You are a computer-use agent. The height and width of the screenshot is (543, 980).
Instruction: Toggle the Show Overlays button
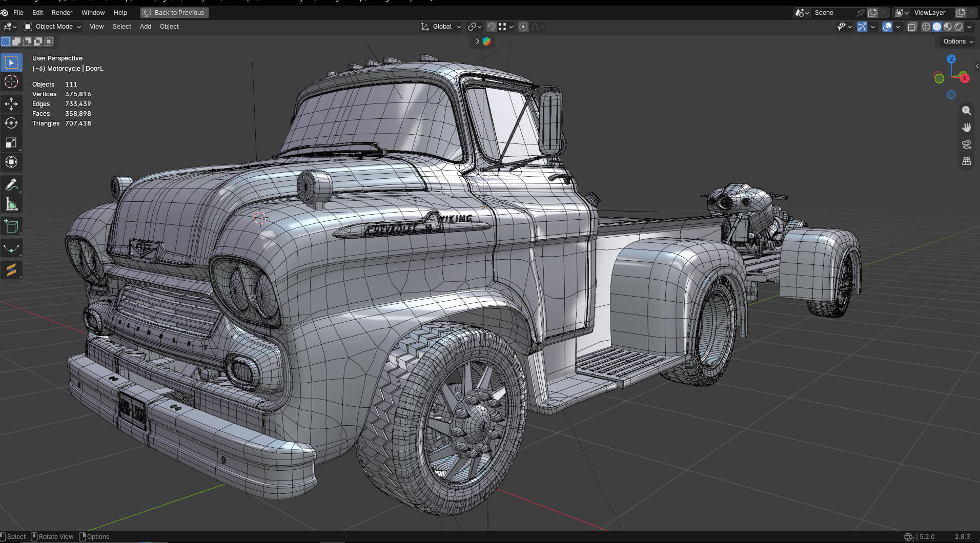pyautogui.click(x=887, y=27)
